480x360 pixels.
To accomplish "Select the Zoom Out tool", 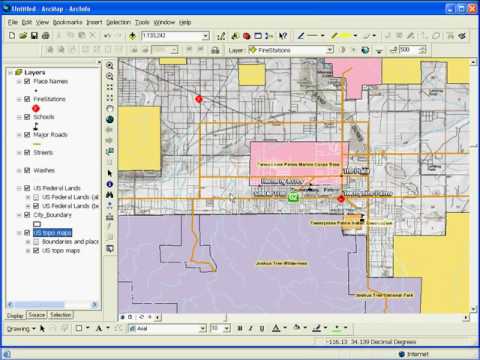I will click(x=110, y=76).
